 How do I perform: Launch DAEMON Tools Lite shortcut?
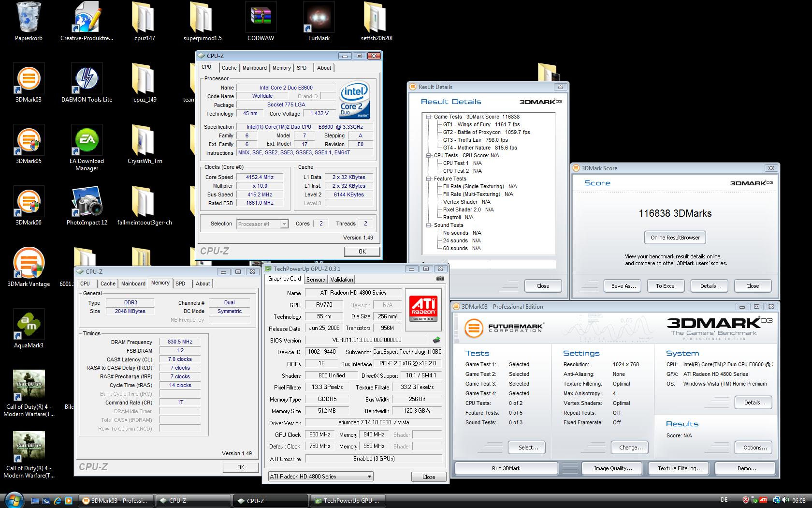tap(87, 83)
